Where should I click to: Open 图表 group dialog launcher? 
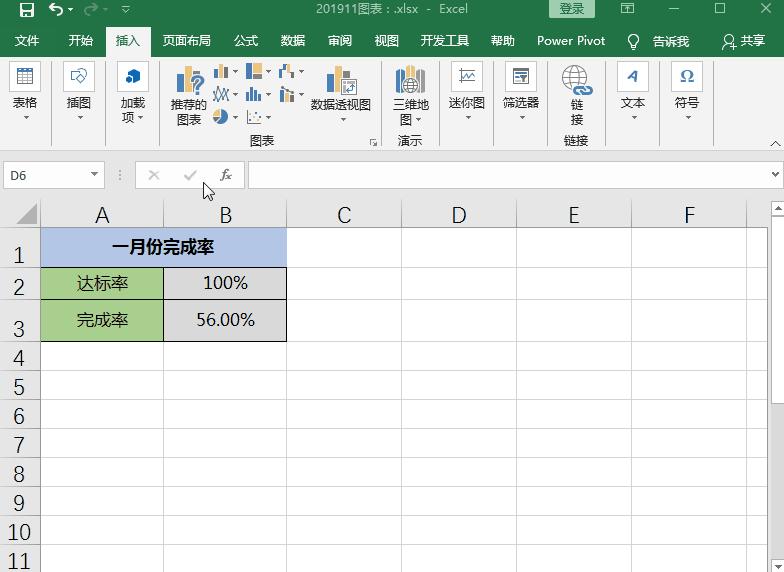(373, 143)
